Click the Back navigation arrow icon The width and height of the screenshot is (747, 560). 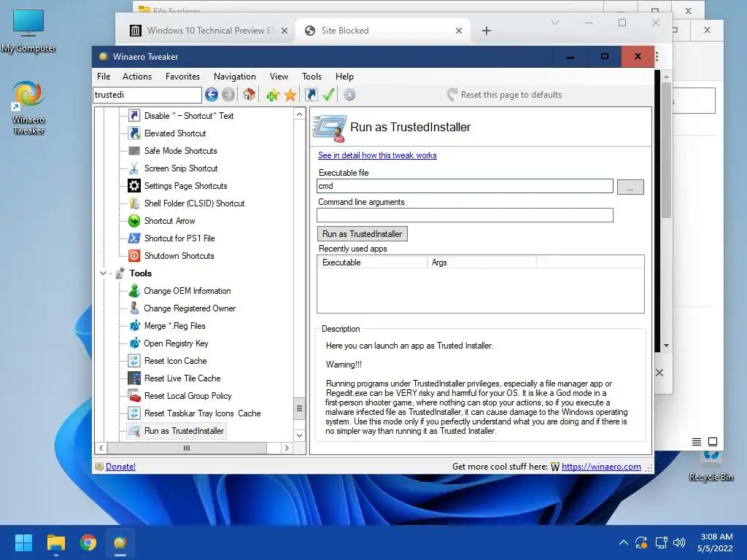coord(212,95)
